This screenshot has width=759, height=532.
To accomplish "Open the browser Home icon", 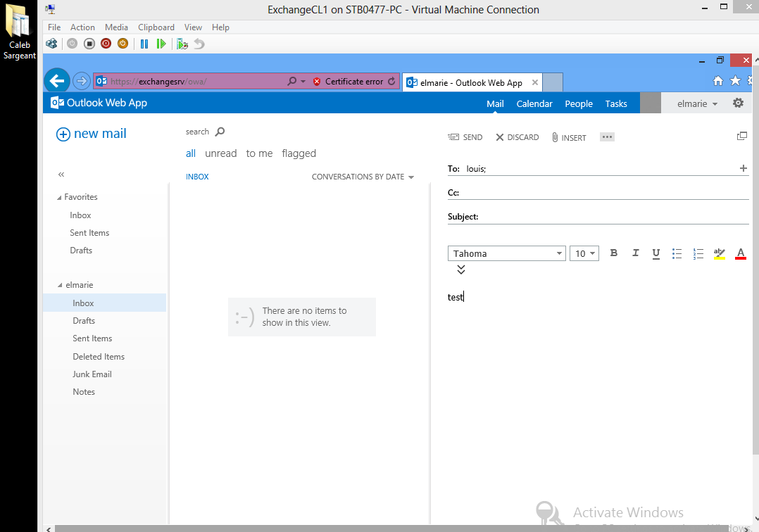I will (718, 81).
